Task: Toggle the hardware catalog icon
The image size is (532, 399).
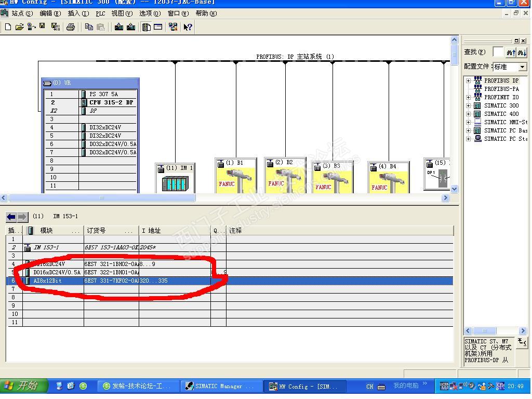Action: coord(146,27)
